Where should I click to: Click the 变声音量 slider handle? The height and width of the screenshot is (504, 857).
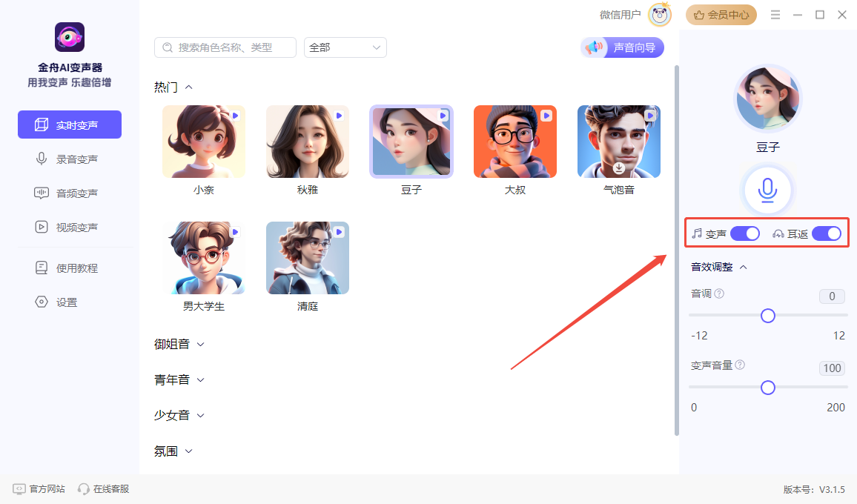(x=767, y=388)
